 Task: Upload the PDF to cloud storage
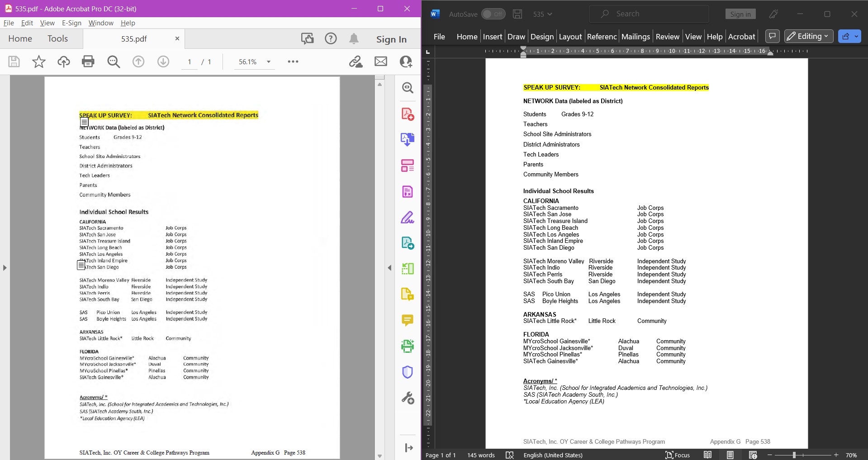click(x=64, y=62)
